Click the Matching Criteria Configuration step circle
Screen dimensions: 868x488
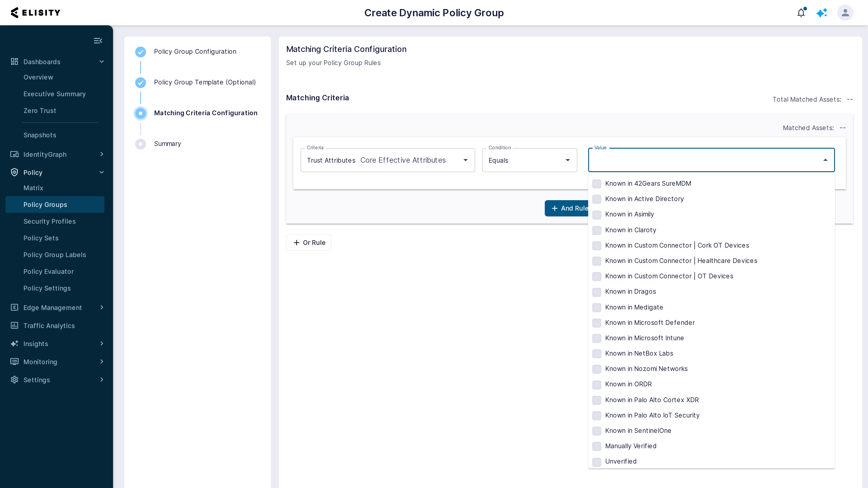[x=141, y=113]
